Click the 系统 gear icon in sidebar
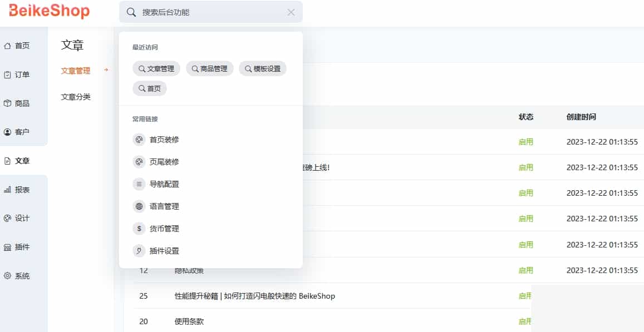Screen dimensions: 644x332 7,276
